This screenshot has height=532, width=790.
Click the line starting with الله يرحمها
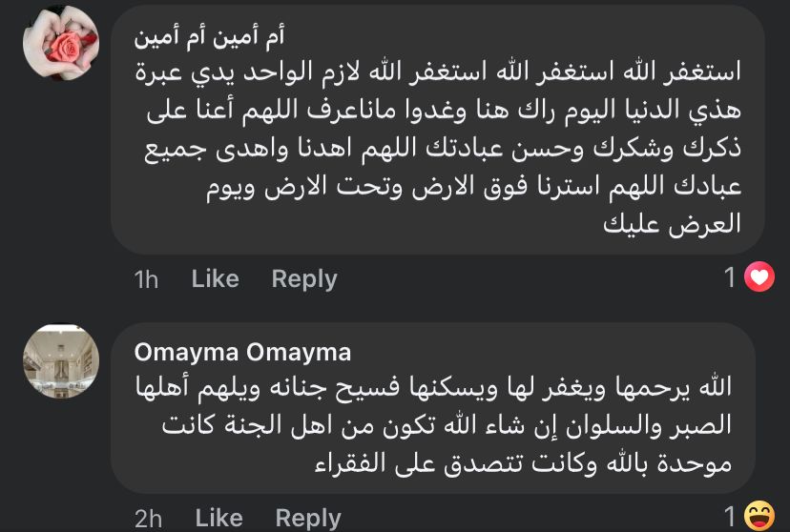(x=435, y=387)
